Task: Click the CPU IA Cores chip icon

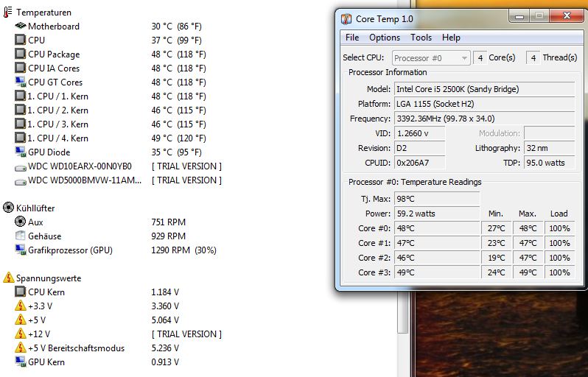Action: point(20,68)
